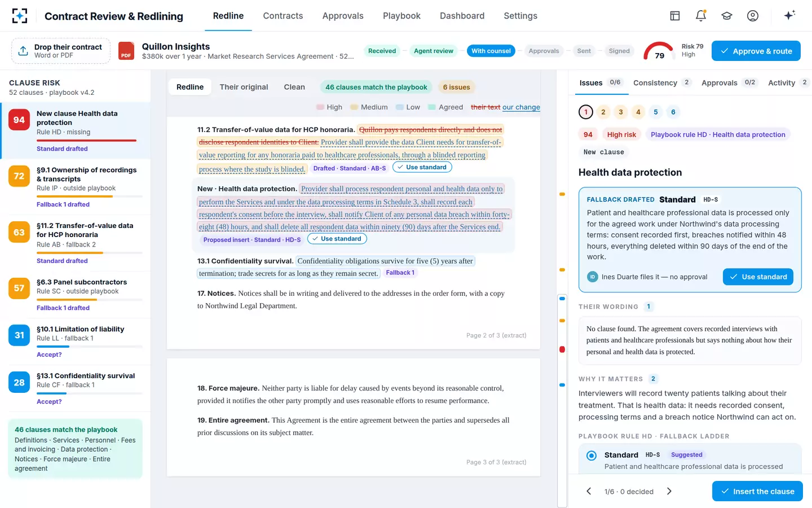812x508 pixels.
Task: Click the 31 risk score badge
Action: tap(19, 335)
